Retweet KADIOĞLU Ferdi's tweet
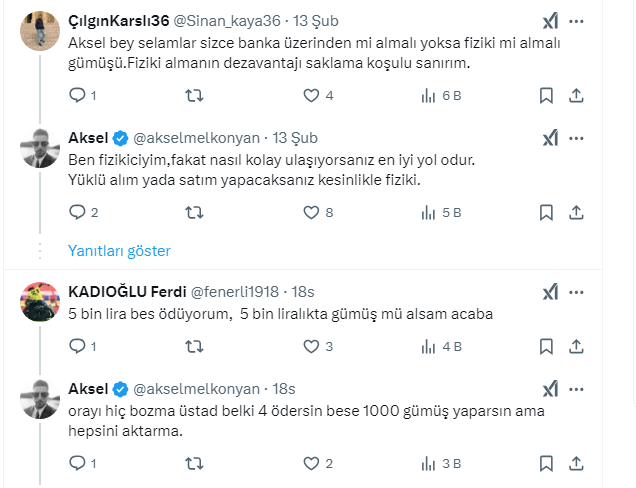636x488 pixels. tap(196, 347)
